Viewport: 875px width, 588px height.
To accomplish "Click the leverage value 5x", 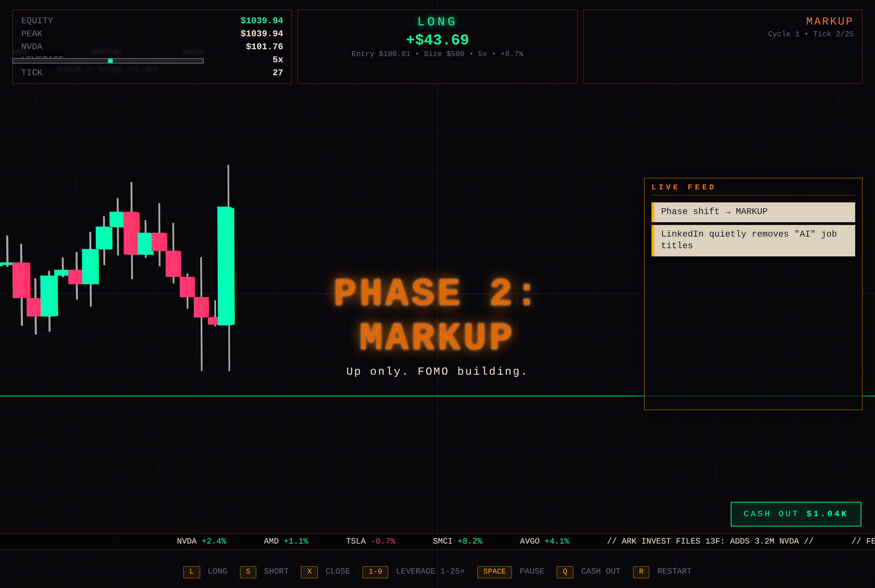I will 278,59.
